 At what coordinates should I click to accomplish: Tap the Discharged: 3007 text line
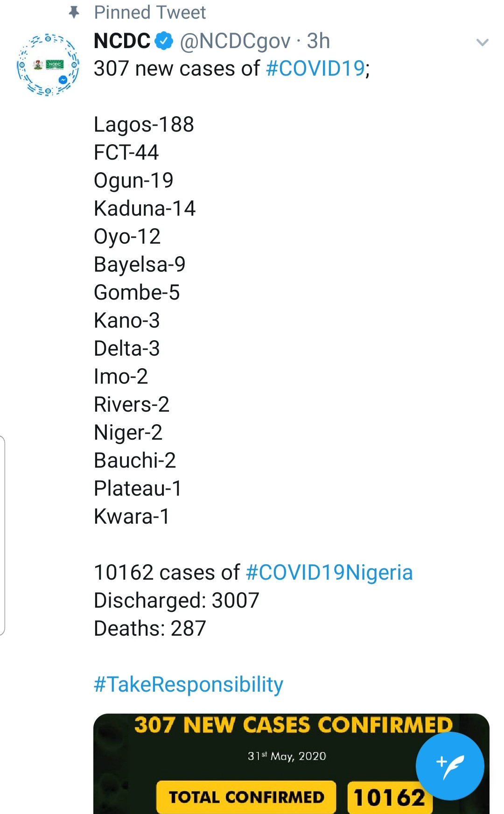[x=176, y=601]
